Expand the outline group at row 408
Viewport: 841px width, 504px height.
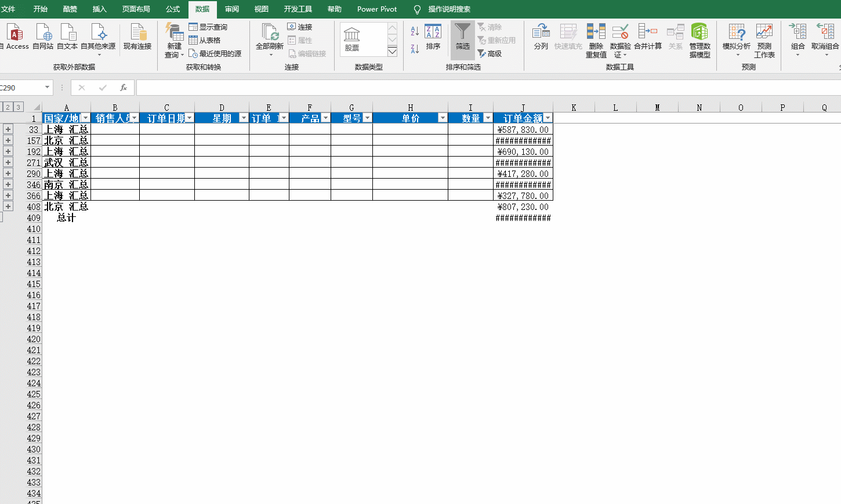click(x=8, y=206)
